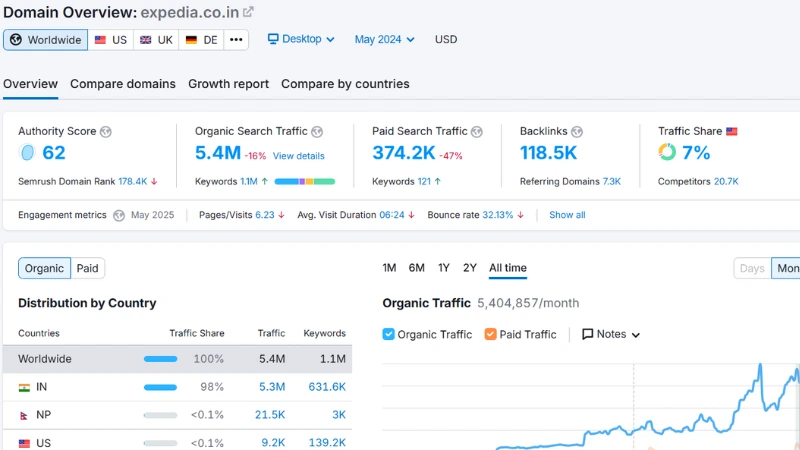Switch chart granularity to Months

(x=786, y=268)
